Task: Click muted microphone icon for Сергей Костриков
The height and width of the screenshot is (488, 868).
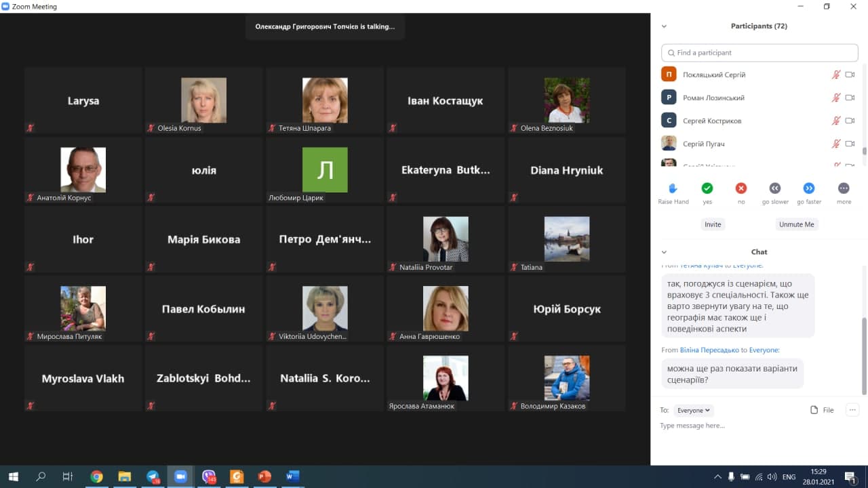Action: 836,121
